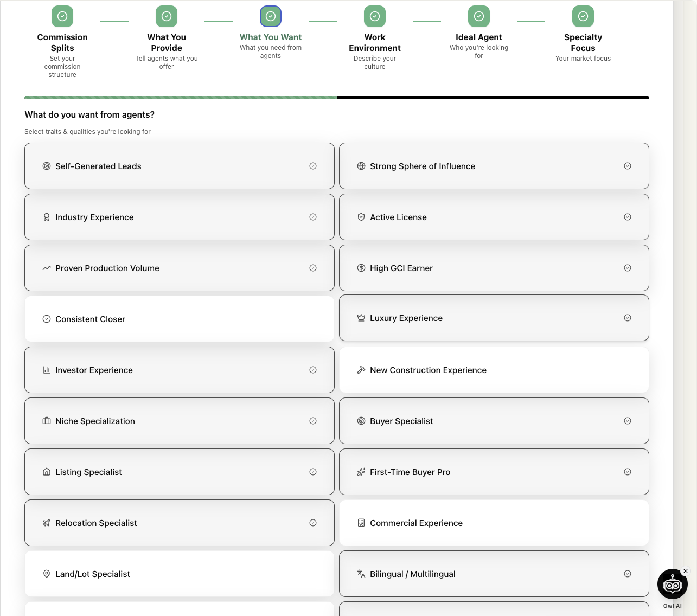
Task: Click the Ideal Agent step icon
Action: click(479, 16)
